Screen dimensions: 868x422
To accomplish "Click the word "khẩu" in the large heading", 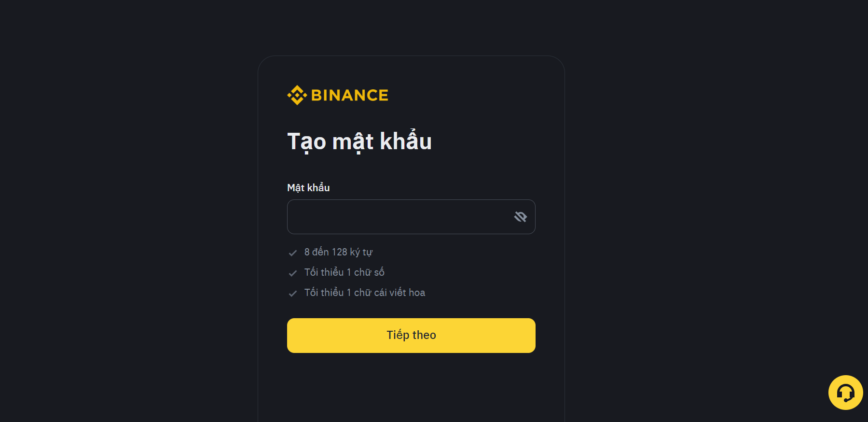I will tap(405, 141).
